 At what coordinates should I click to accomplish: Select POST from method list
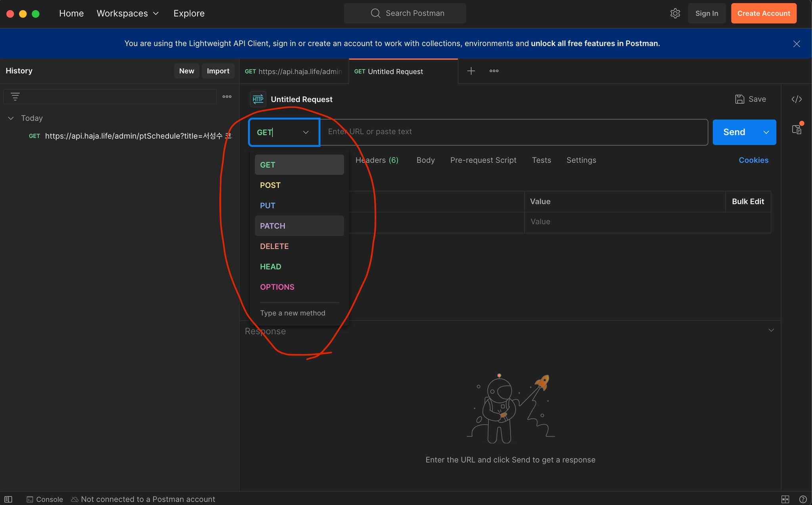(270, 185)
